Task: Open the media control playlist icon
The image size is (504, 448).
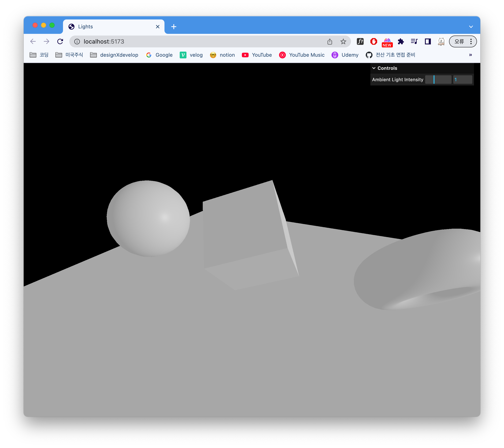Action: [x=414, y=41]
